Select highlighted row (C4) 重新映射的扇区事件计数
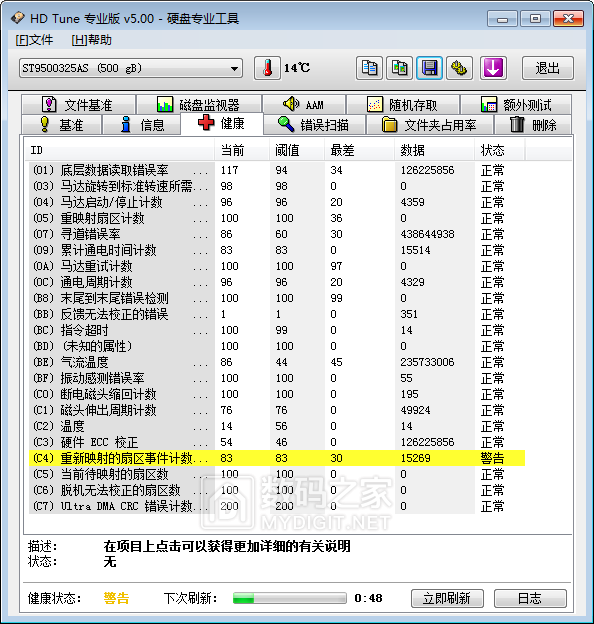This screenshot has width=594, height=624. pyautogui.click(x=277, y=458)
